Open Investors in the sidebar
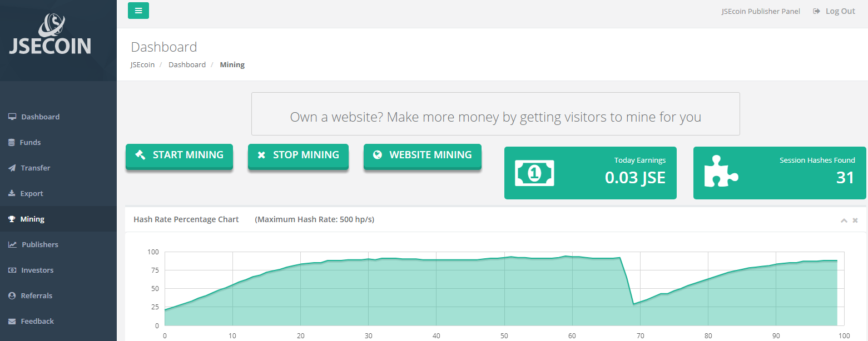This screenshot has width=868, height=341. coord(58,270)
